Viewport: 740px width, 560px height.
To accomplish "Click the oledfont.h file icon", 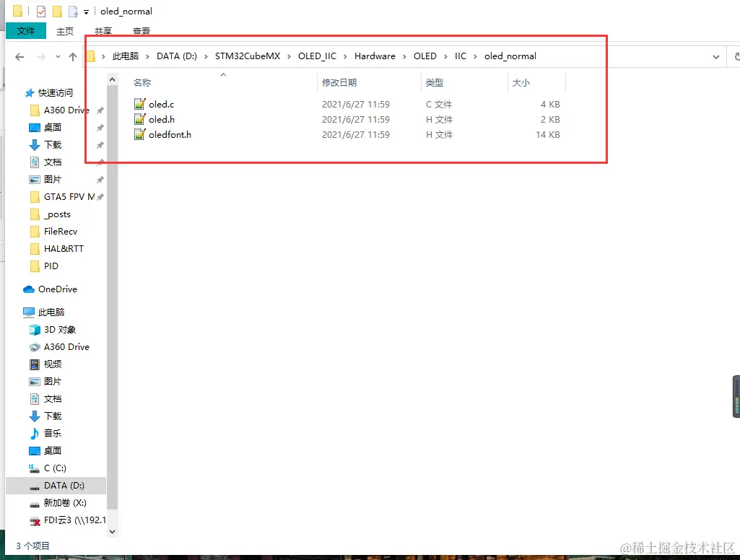I will click(x=139, y=134).
